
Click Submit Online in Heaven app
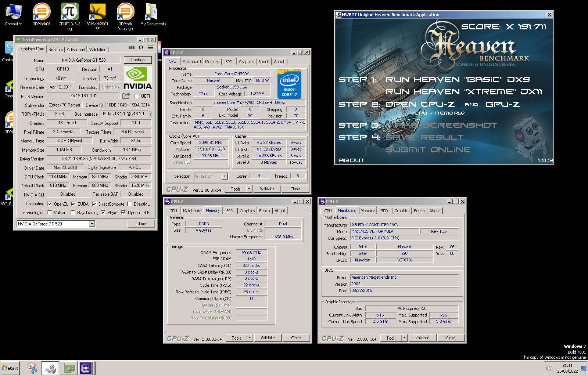coord(428,150)
